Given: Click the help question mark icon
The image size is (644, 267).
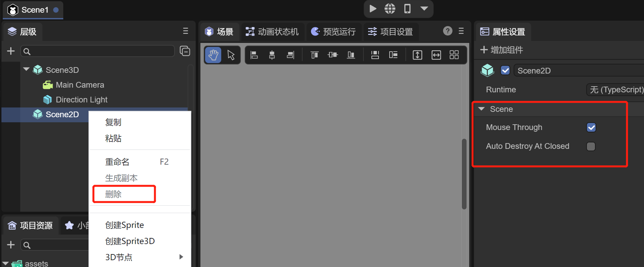Looking at the screenshot, I should tap(447, 31).
